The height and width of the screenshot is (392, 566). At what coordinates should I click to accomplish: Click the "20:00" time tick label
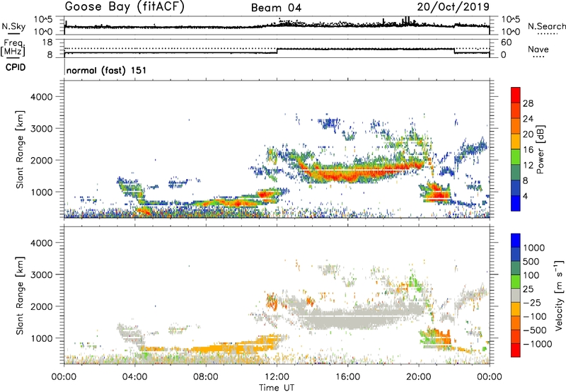419,377
